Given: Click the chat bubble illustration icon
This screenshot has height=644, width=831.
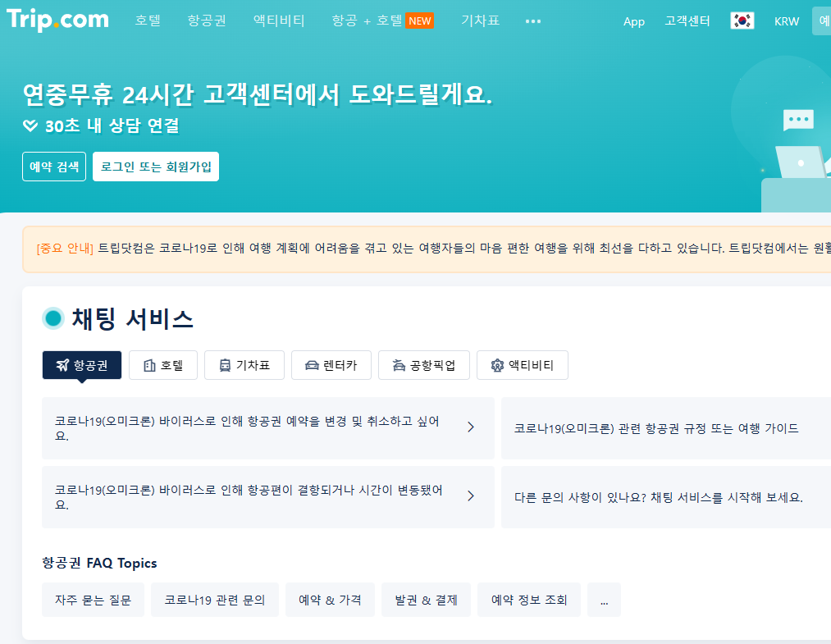Looking at the screenshot, I should [x=798, y=121].
